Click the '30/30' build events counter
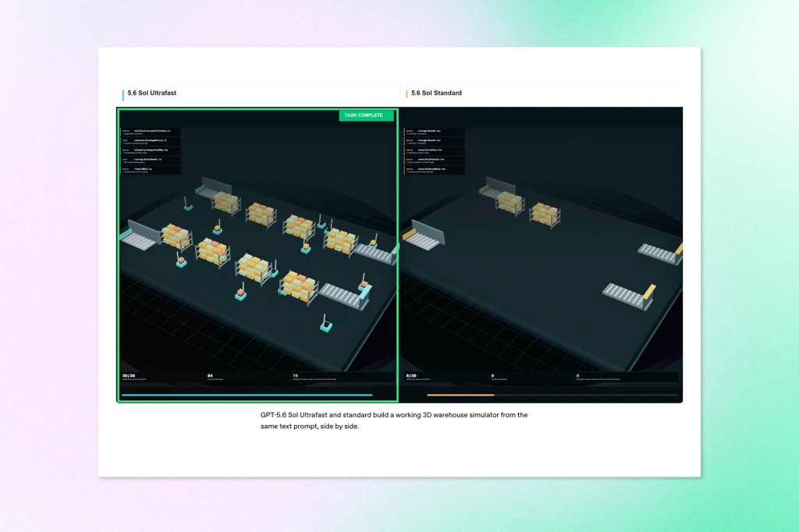 129,375
